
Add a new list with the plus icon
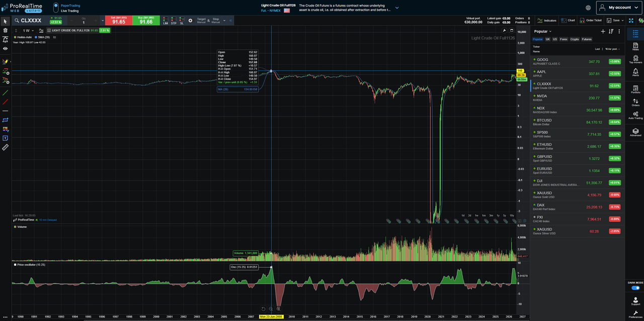coord(603,31)
